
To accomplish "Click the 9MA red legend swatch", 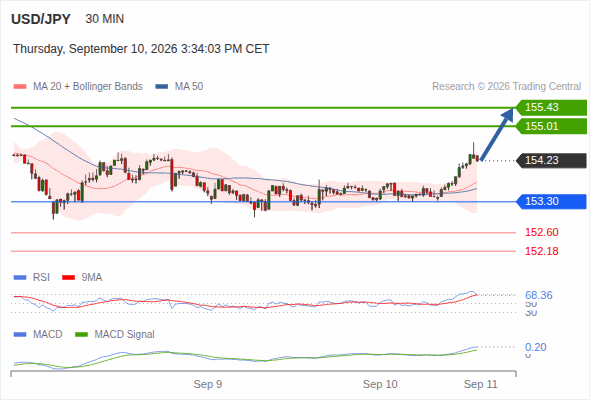I will [68, 278].
